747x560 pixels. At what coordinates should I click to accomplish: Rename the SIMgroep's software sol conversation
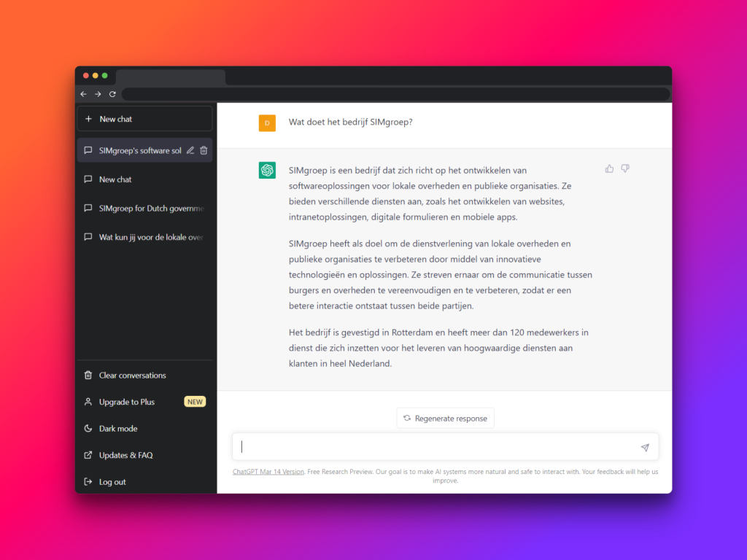click(x=190, y=150)
